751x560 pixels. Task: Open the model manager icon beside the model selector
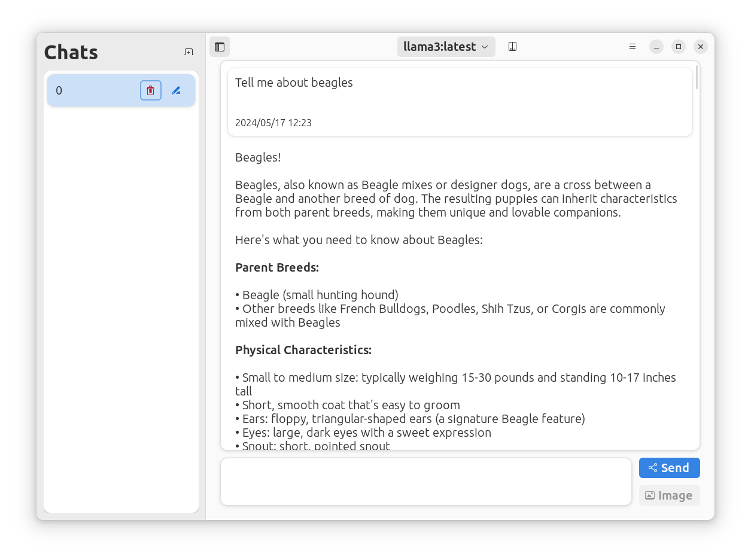tap(512, 47)
